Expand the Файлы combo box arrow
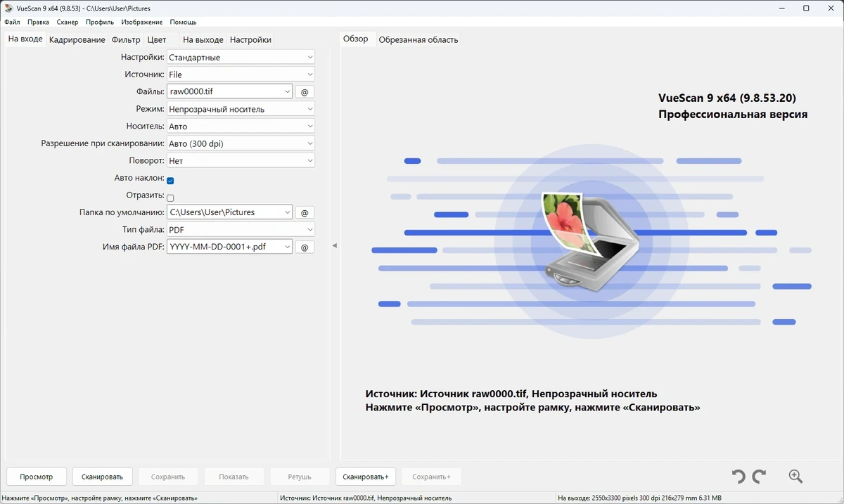This screenshot has height=504, width=844. pyautogui.click(x=287, y=91)
